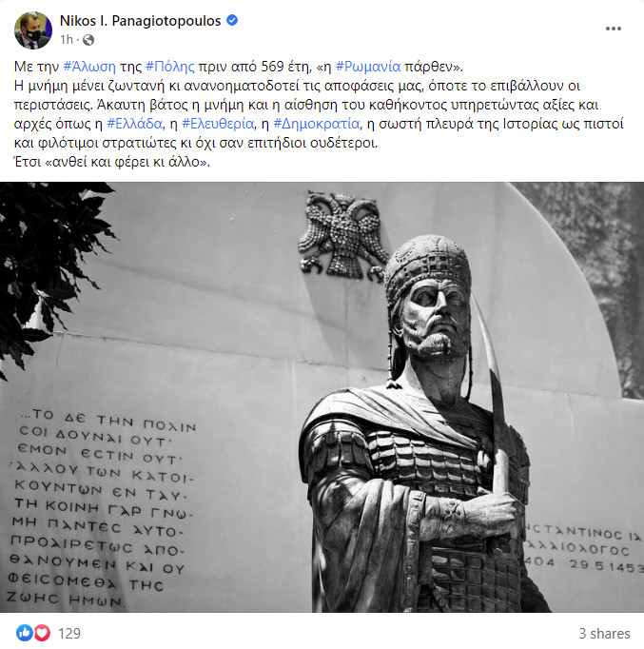Click the 1h post timestamp
Viewport: 644px width, 649px height.
(67, 40)
